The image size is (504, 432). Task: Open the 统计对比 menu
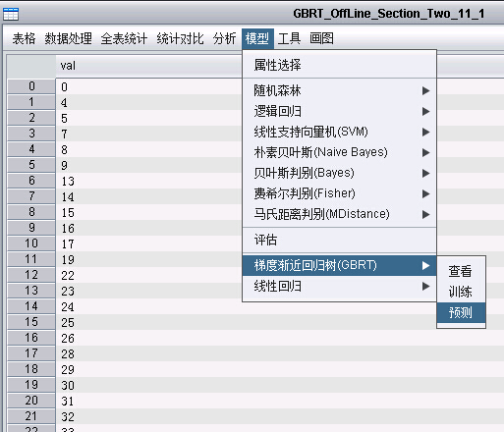[180, 38]
